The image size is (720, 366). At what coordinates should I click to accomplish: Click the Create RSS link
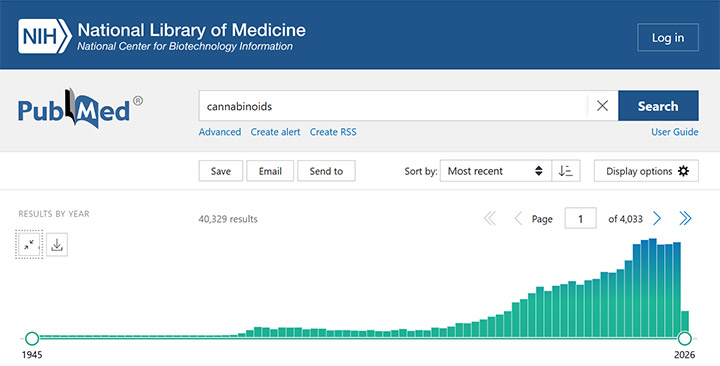click(x=333, y=132)
